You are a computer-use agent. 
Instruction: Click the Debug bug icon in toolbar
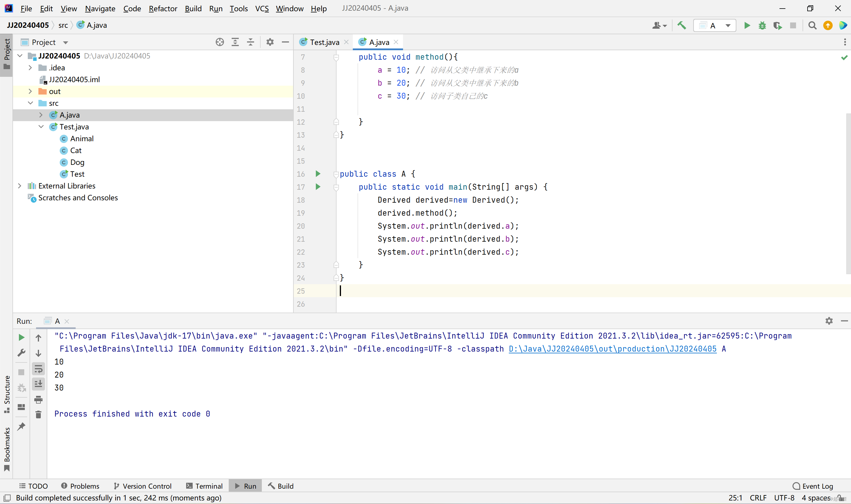(762, 25)
